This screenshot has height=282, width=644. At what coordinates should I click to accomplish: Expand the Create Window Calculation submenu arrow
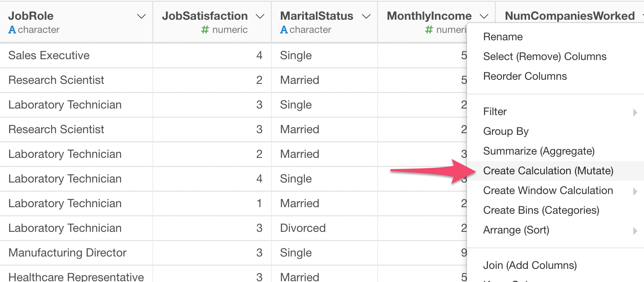click(x=635, y=191)
